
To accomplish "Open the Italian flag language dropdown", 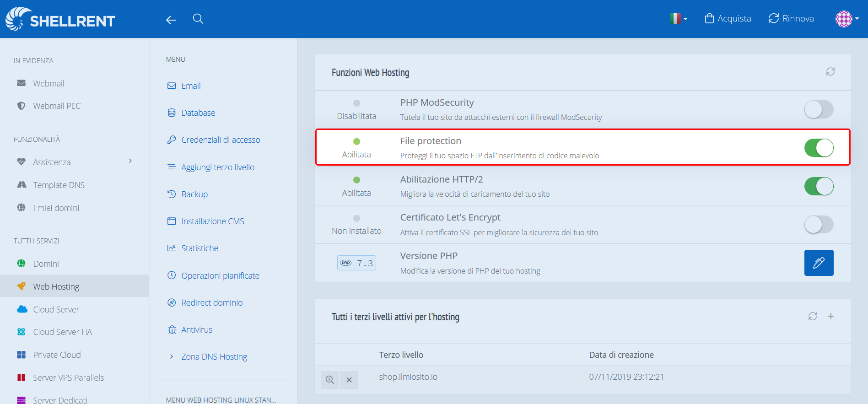I will [679, 19].
